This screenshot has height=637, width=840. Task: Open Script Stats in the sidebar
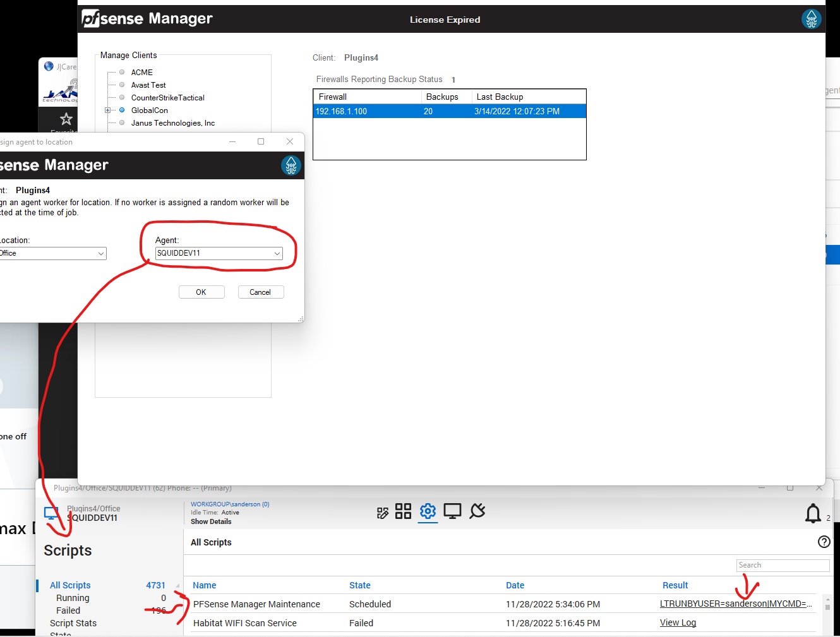(x=73, y=623)
